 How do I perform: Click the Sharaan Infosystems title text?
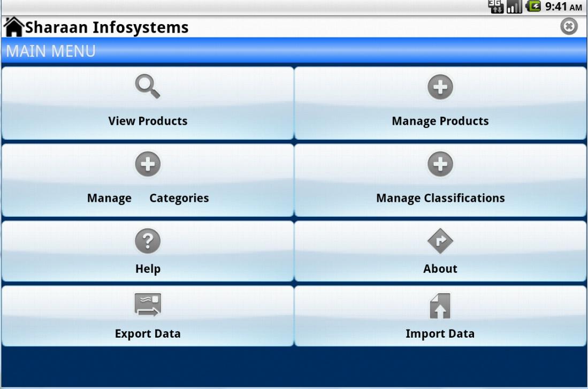click(x=107, y=27)
